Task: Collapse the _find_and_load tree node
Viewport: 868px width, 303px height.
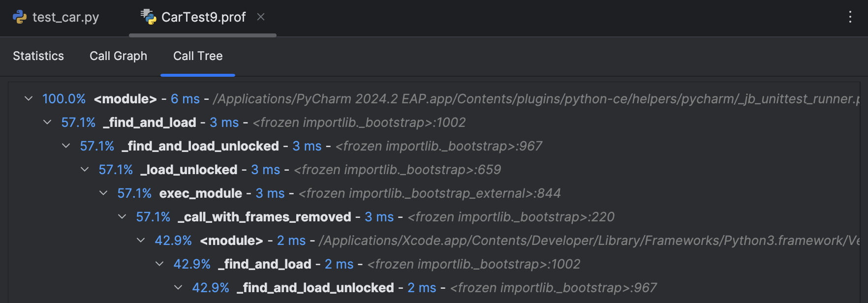Action: pyautogui.click(x=47, y=122)
